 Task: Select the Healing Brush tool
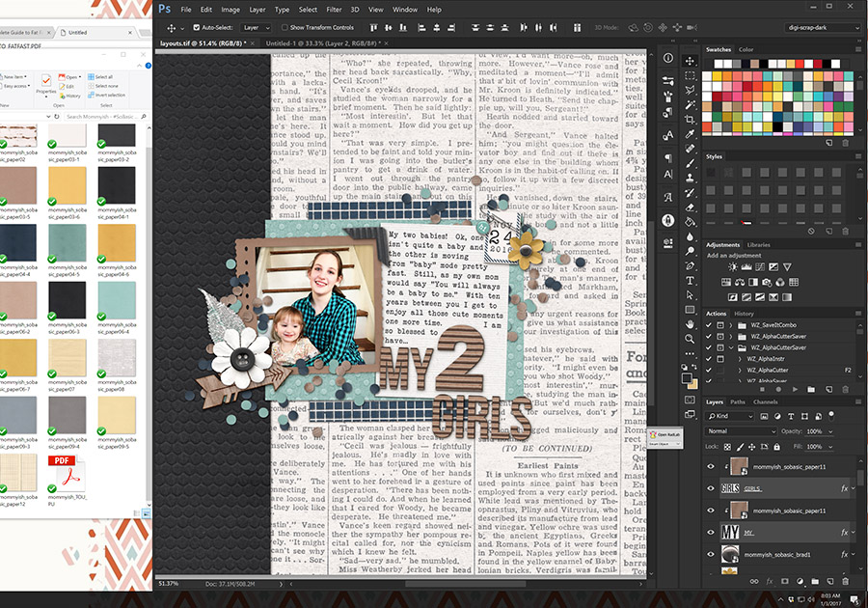pyautogui.click(x=690, y=149)
